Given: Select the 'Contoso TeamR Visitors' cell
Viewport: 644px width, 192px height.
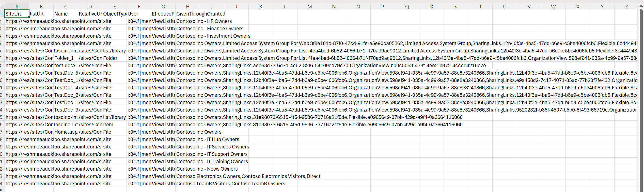Looking at the screenshot, I should (187, 184).
